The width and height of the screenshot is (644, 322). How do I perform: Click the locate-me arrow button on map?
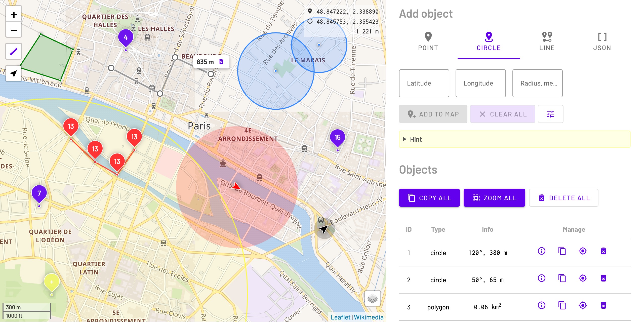(x=14, y=73)
